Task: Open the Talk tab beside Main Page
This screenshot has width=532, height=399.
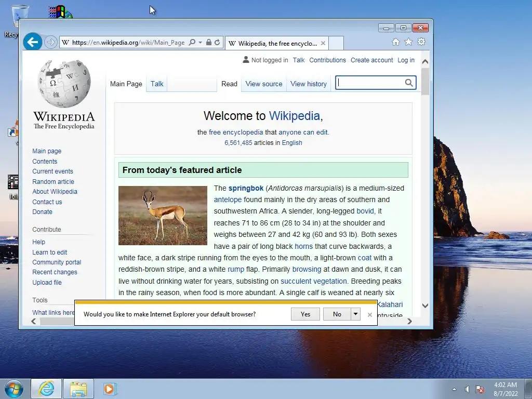Action: point(157,84)
